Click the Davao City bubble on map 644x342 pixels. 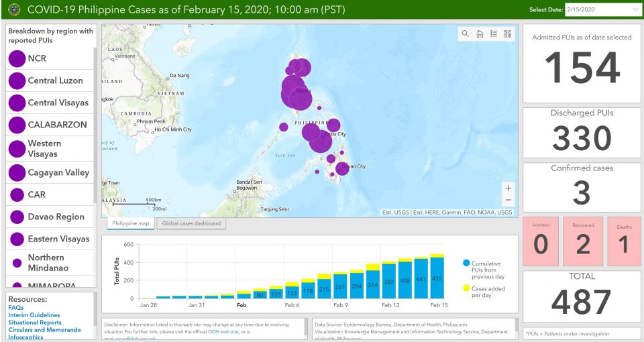coord(342,168)
